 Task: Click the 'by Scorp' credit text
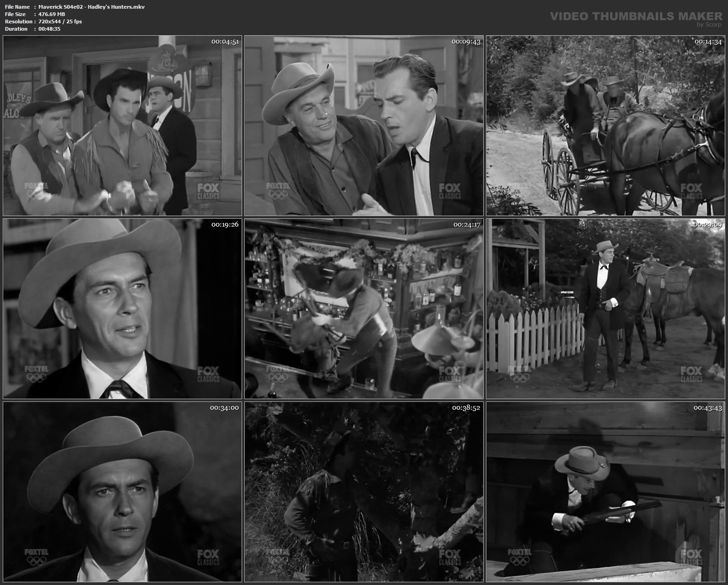click(709, 25)
